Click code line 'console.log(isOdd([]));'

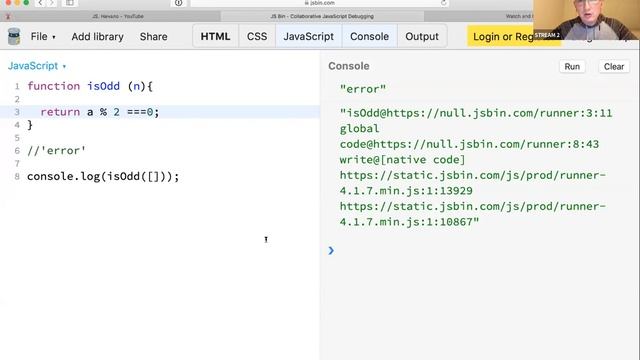pyautogui.click(x=103, y=176)
